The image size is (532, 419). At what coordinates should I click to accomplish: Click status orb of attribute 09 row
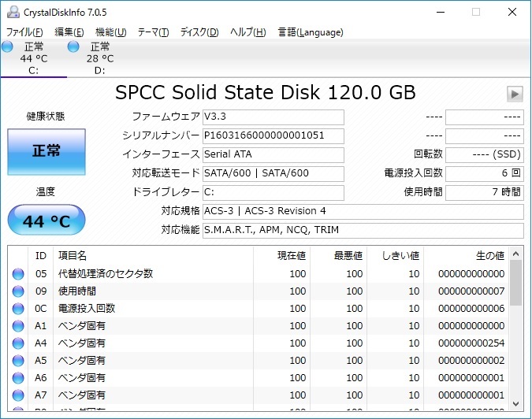[18, 291]
